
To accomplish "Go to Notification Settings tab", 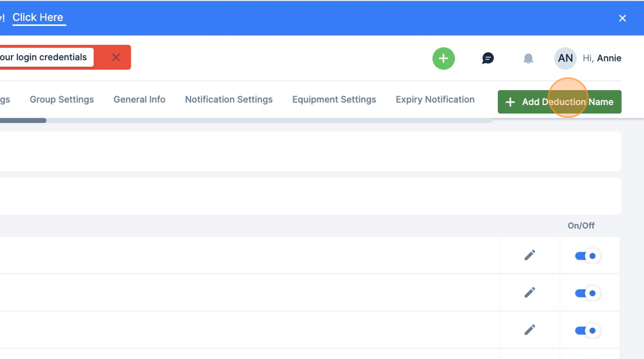I will pos(229,99).
